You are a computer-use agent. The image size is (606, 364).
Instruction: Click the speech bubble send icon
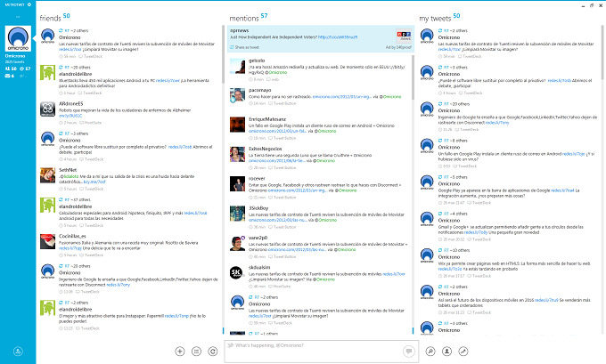[406, 351]
